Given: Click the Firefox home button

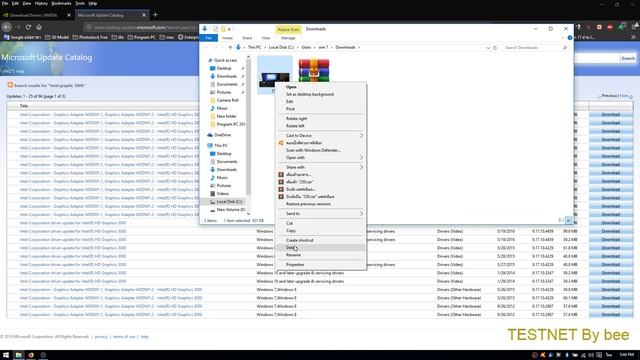Looking at the screenshot, I should (x=39, y=27).
